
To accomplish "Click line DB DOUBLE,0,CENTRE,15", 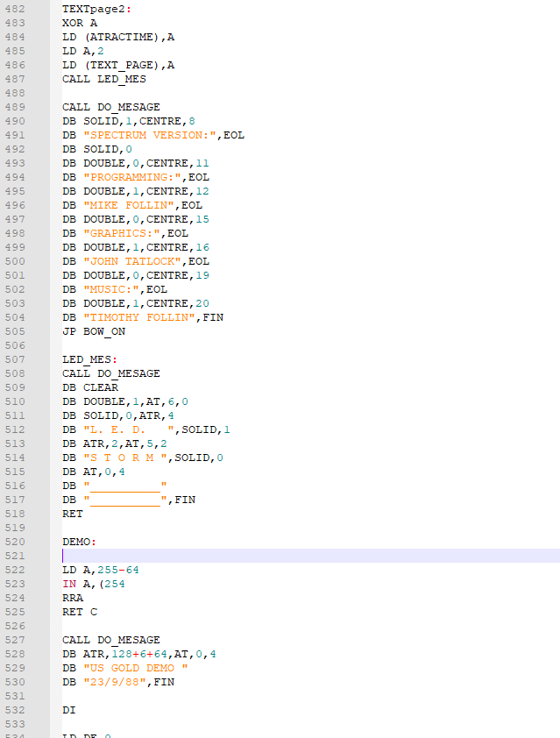I will tap(136, 219).
